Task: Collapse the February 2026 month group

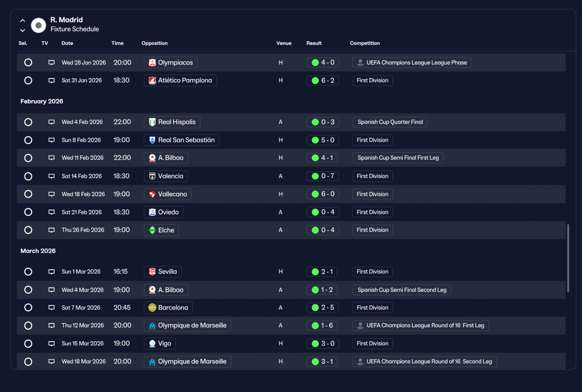Action: click(x=42, y=101)
